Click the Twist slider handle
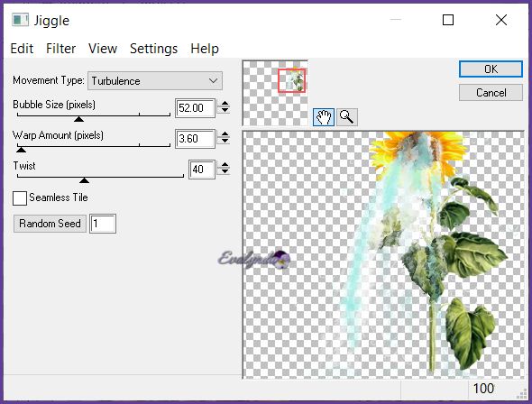 pos(84,180)
